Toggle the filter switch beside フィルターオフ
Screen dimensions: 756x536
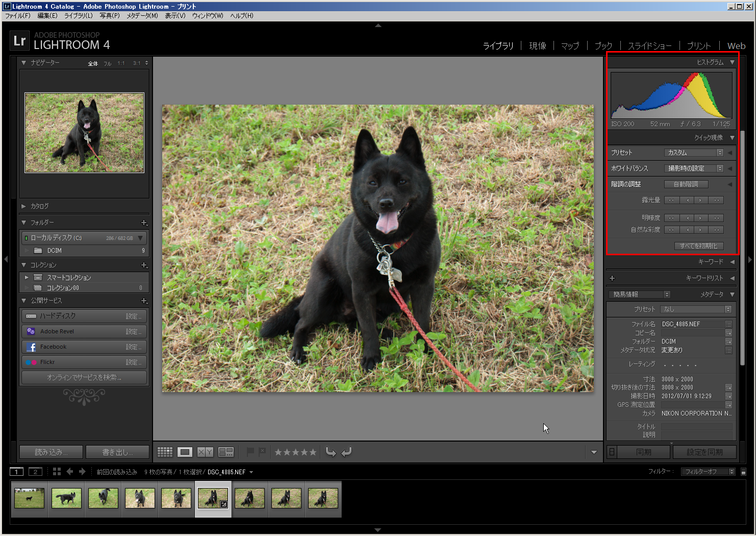pos(743,472)
